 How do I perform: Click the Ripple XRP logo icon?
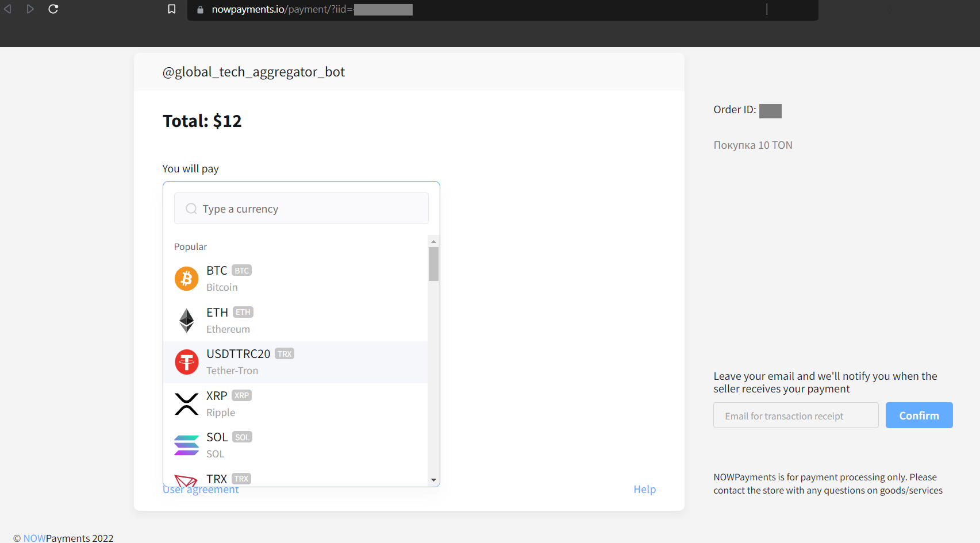(186, 404)
